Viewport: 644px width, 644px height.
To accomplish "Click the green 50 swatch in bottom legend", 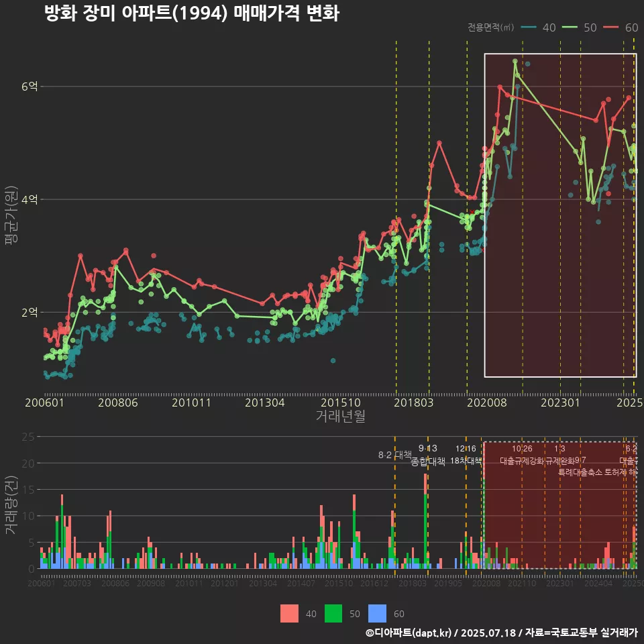I will point(333,614).
